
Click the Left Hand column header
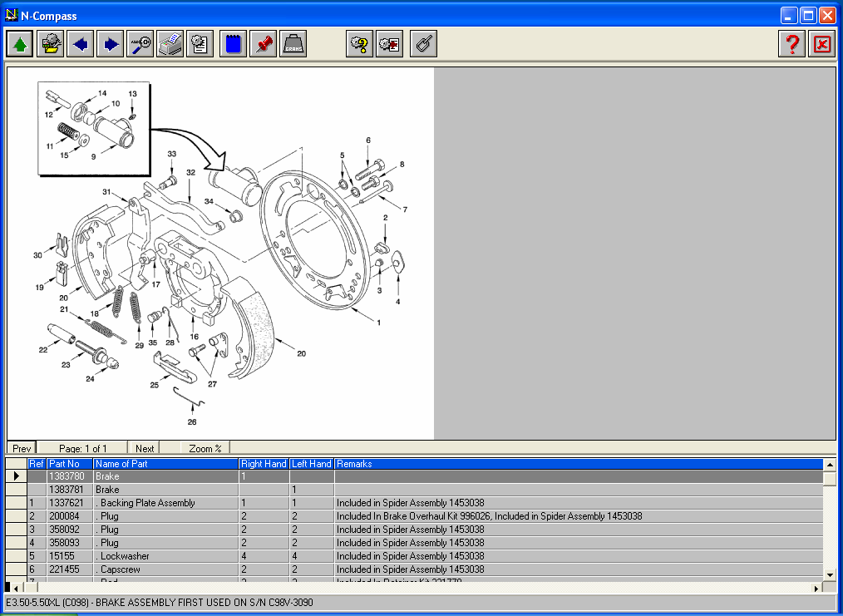pos(312,464)
